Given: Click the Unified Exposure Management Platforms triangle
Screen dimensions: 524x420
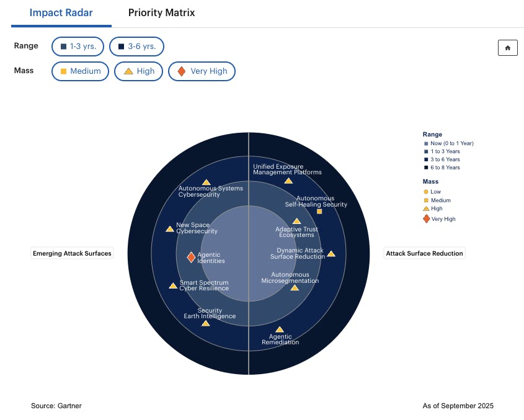Looking at the screenshot, I should point(288,181).
